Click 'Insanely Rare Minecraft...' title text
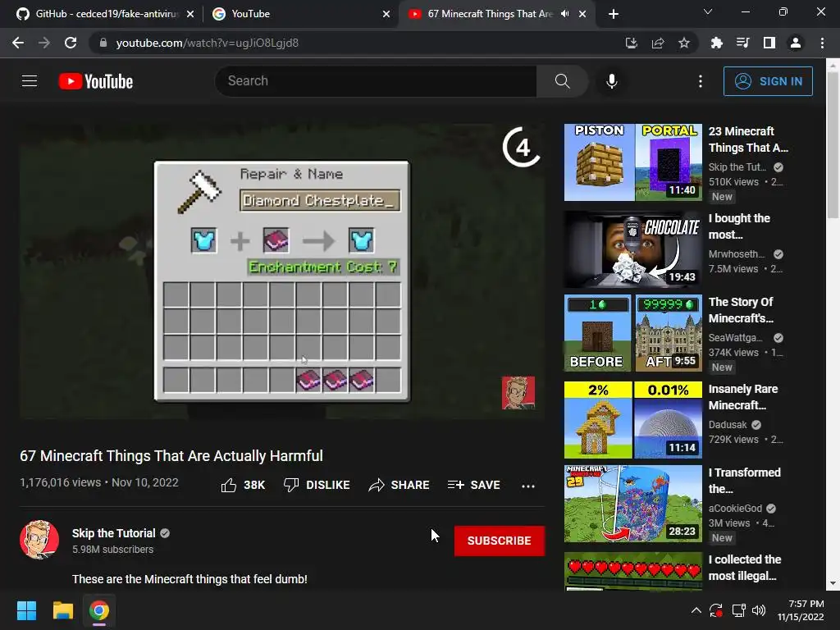This screenshot has height=630, width=840. click(743, 397)
